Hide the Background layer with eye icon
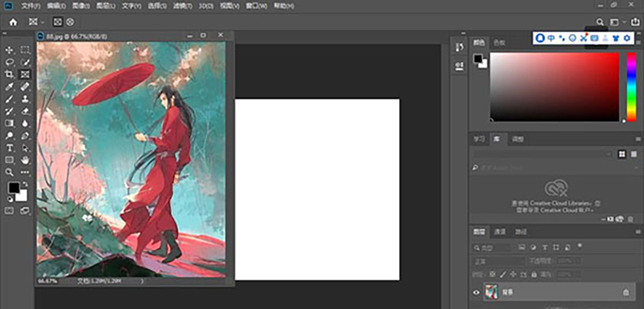 coord(475,292)
